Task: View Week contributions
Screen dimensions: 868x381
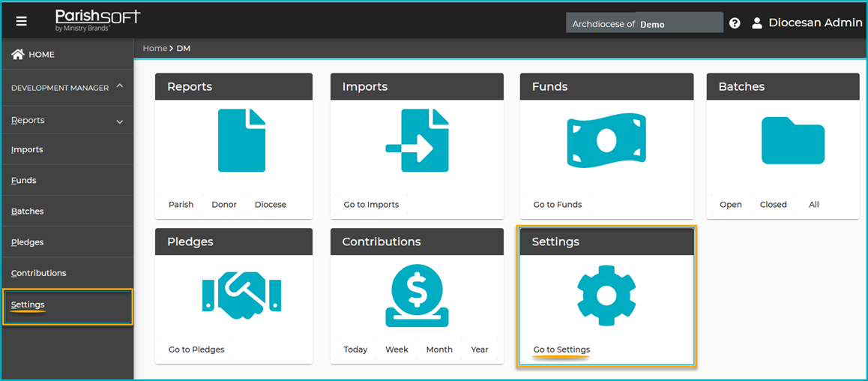Action: pyautogui.click(x=397, y=350)
